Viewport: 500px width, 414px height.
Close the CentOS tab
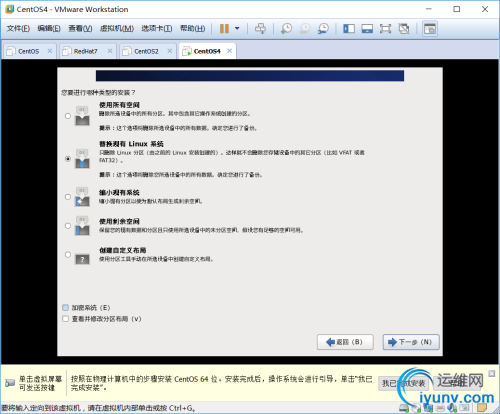coord(50,51)
